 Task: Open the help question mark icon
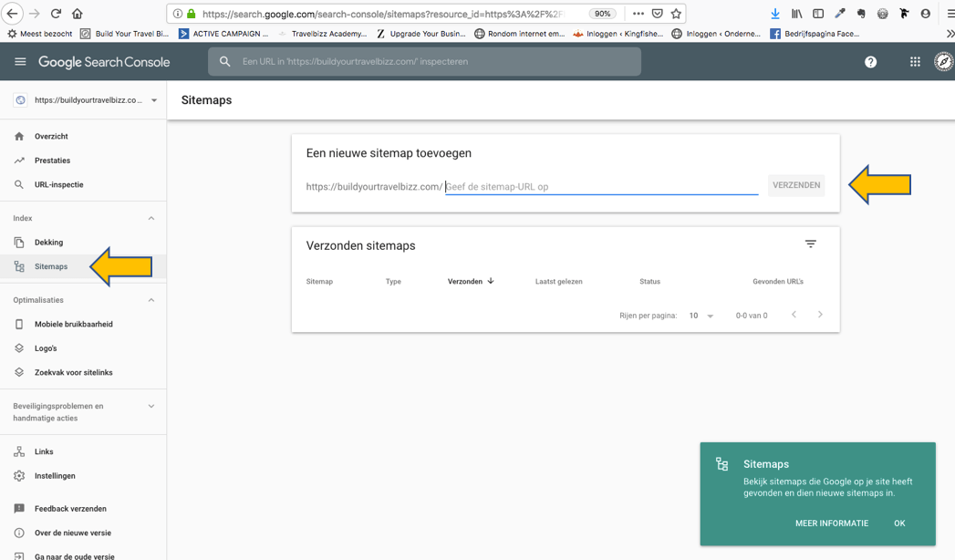tap(870, 61)
